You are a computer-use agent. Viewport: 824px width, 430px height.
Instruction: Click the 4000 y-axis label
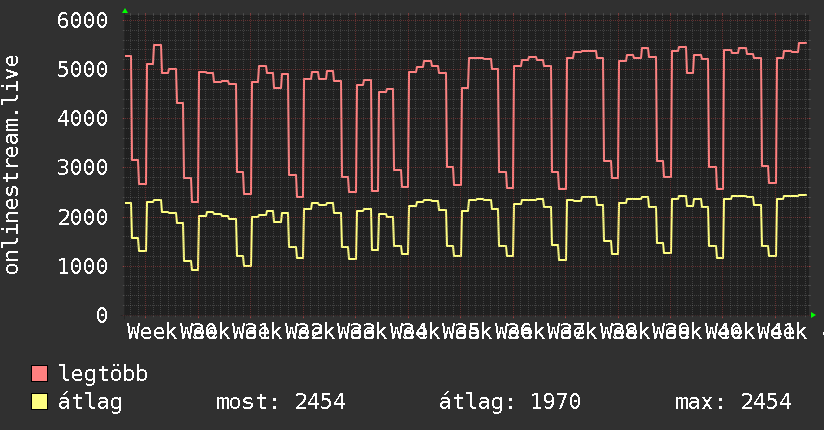point(83,118)
